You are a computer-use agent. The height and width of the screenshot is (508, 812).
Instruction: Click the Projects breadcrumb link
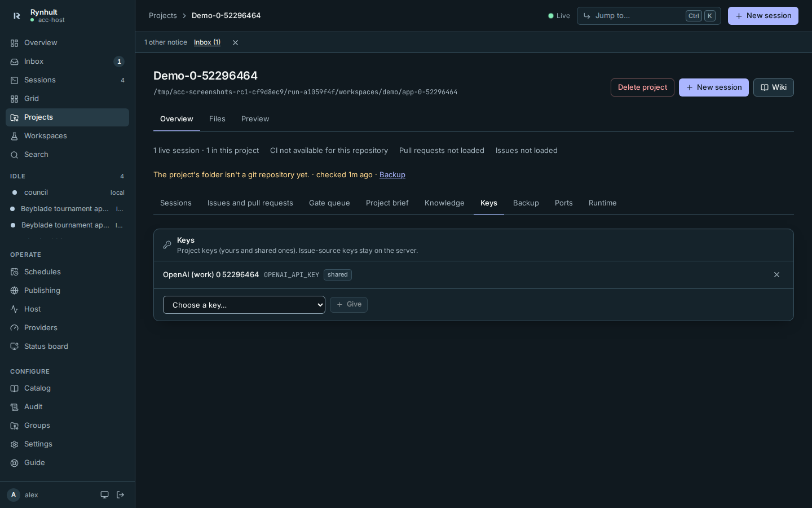point(163,16)
